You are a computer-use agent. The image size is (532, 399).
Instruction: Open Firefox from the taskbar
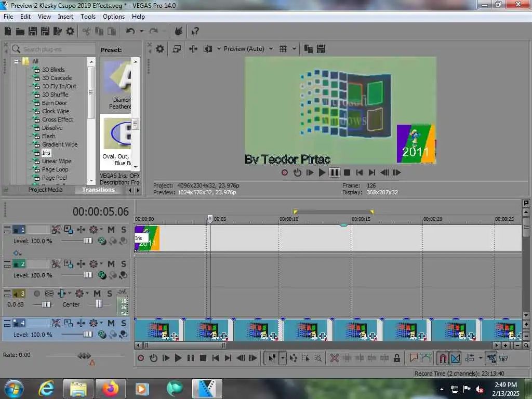(x=111, y=389)
